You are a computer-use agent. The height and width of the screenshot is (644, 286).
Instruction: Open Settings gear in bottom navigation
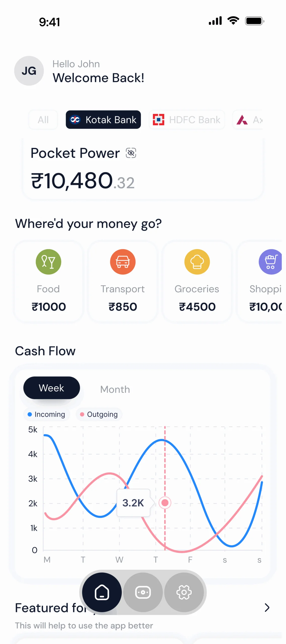pos(184,592)
